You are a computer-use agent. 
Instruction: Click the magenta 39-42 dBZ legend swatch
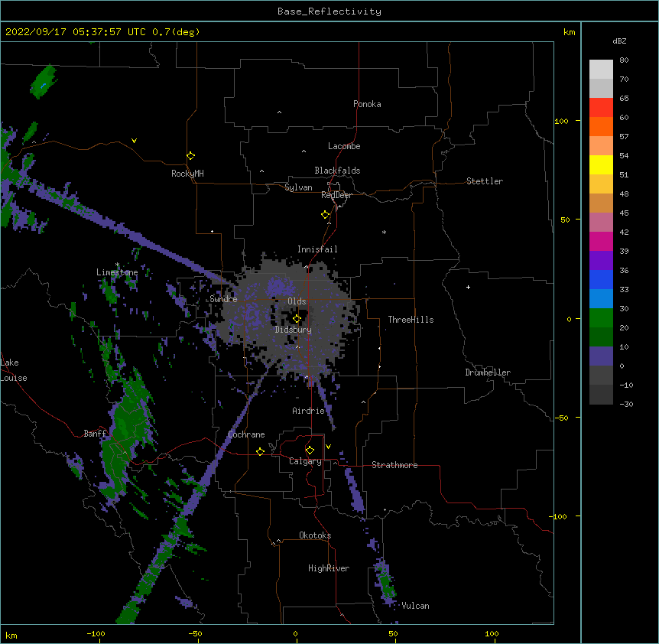pyautogui.click(x=601, y=241)
